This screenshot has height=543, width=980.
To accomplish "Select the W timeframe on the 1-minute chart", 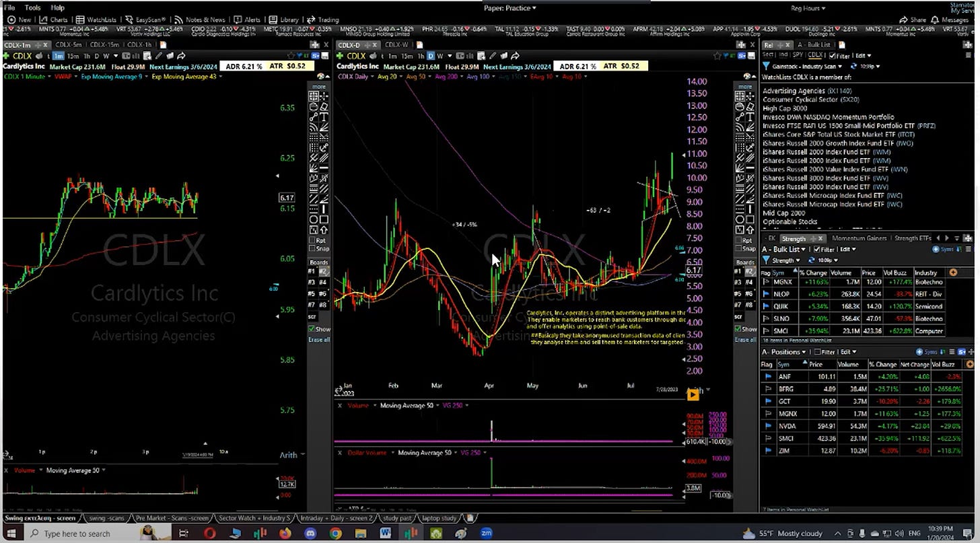I will [106, 56].
